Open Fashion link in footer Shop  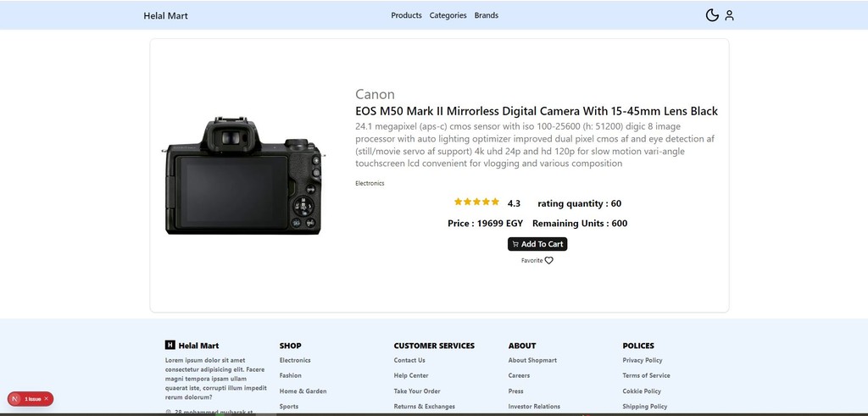(291, 375)
